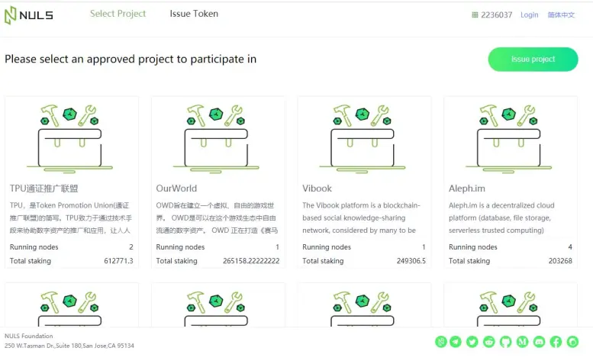The height and width of the screenshot is (364, 593).
Task: Switch language to 简体中文
Action: coord(561,14)
